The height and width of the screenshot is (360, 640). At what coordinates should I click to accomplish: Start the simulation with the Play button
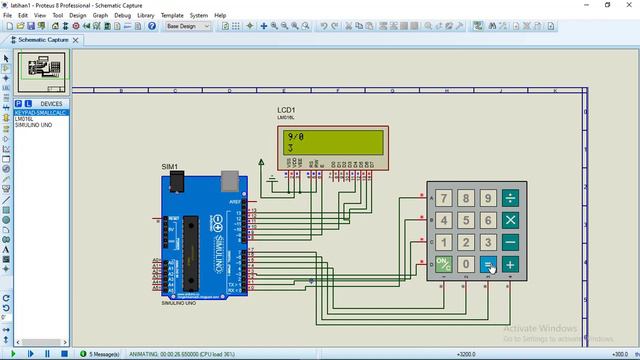click(x=13, y=354)
